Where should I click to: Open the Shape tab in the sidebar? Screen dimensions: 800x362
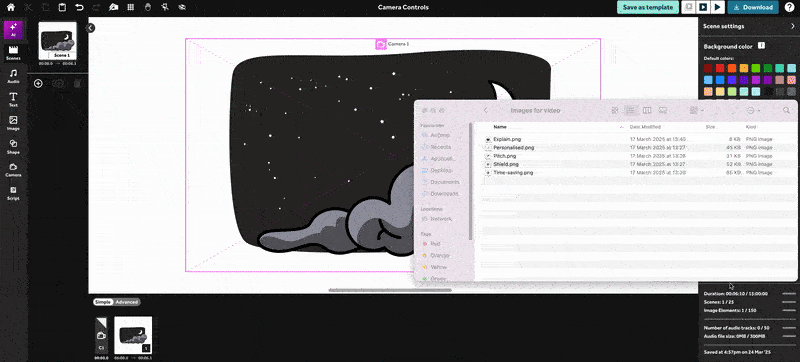point(13,147)
